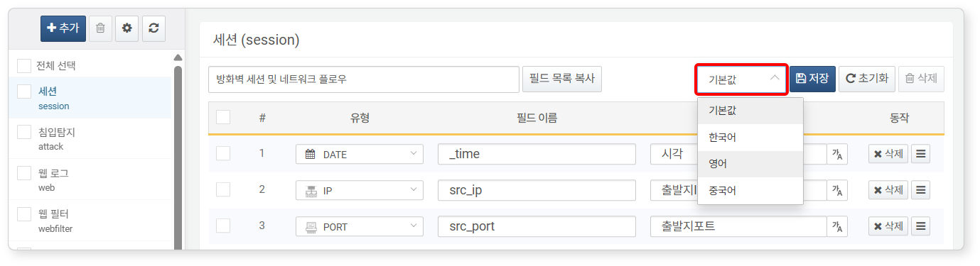Select 영어 from the language list
This screenshot has height=266, width=980.
point(750,164)
